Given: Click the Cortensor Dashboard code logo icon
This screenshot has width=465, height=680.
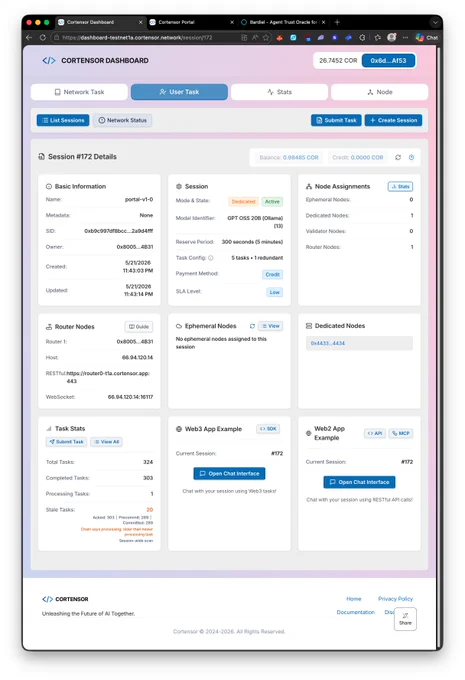Looking at the screenshot, I should coord(49,61).
